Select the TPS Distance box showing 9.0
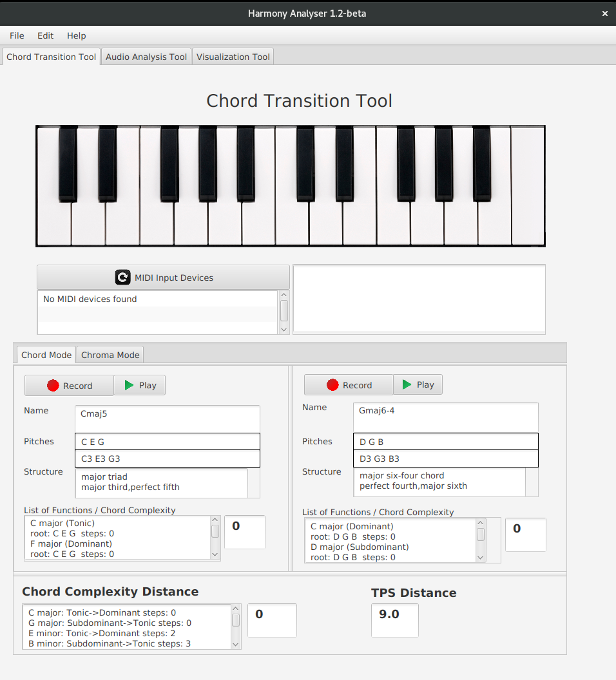The width and height of the screenshot is (616, 680). [394, 620]
